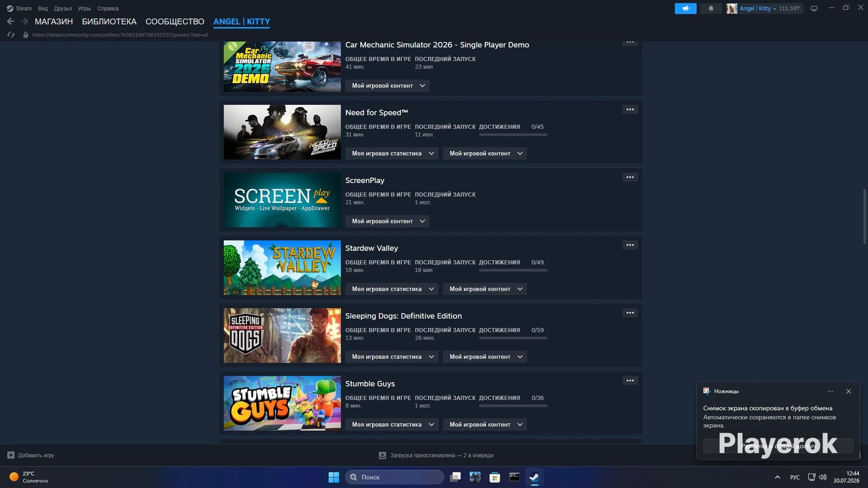Open the ScreenPlay title link
The width and height of the screenshot is (868, 488).
point(365,181)
